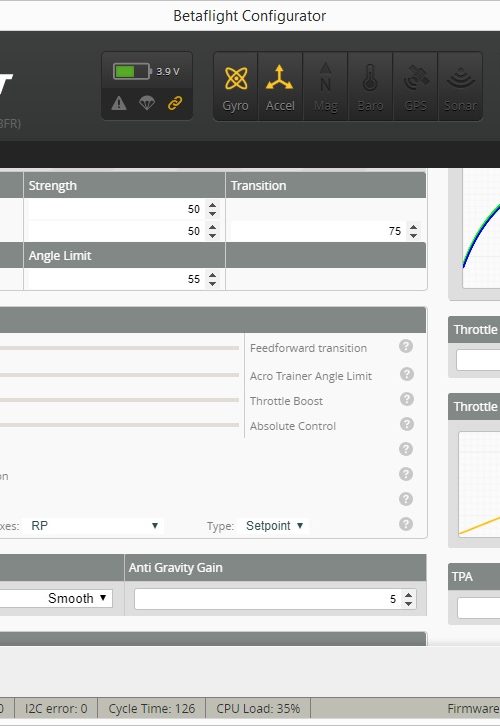Open help for Feedforward transition
This screenshot has height=726, width=500.
406,346
